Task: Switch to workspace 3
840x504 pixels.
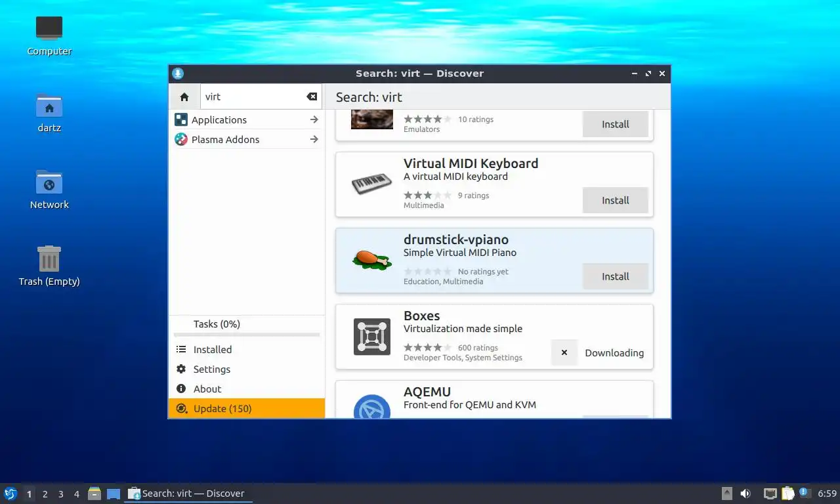Action: click(x=61, y=494)
